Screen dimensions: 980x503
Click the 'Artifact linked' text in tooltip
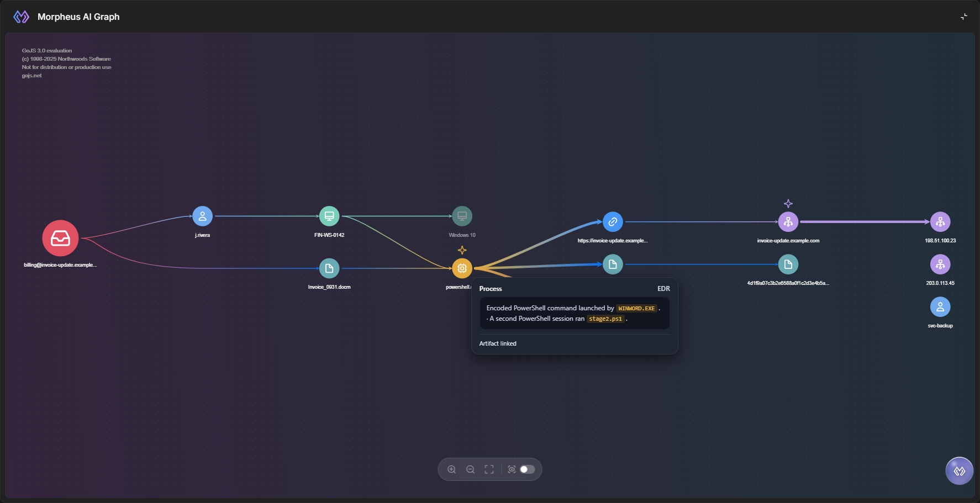pyautogui.click(x=498, y=343)
